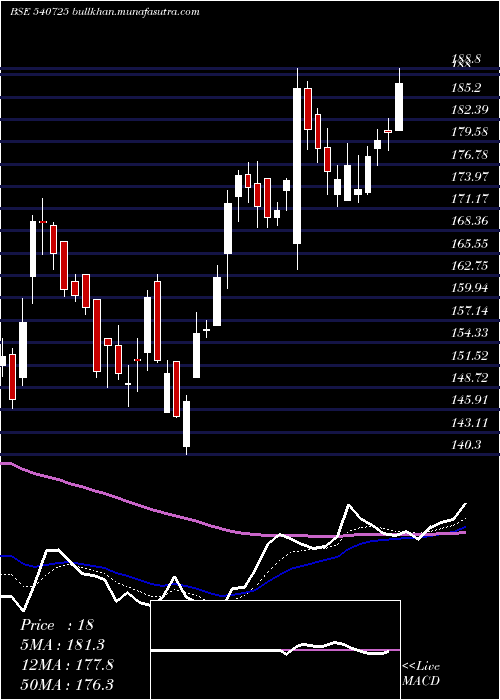Image resolution: width=500 pixels, height=700 pixels.
Task: Select the 159.94 price level label
Action: click(x=470, y=288)
